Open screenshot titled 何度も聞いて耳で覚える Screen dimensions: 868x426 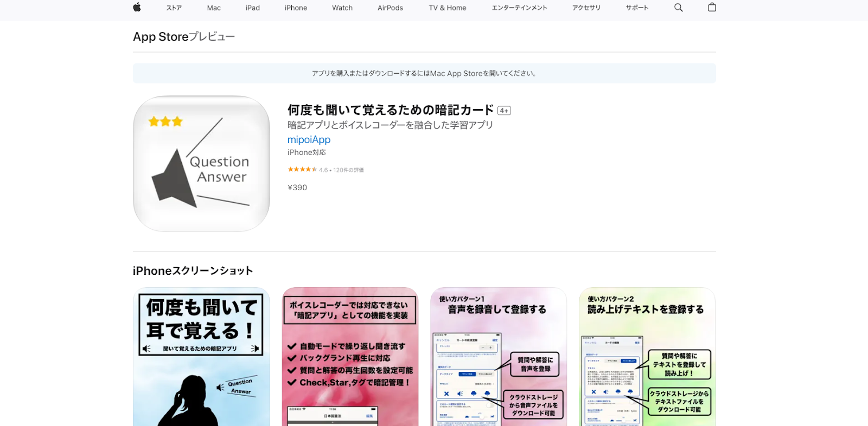click(201, 357)
